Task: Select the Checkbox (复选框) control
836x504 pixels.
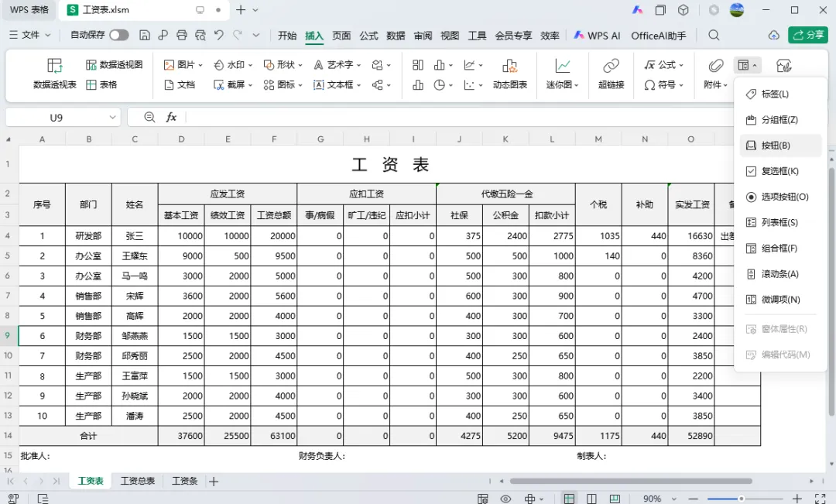Action: pyautogui.click(x=780, y=171)
